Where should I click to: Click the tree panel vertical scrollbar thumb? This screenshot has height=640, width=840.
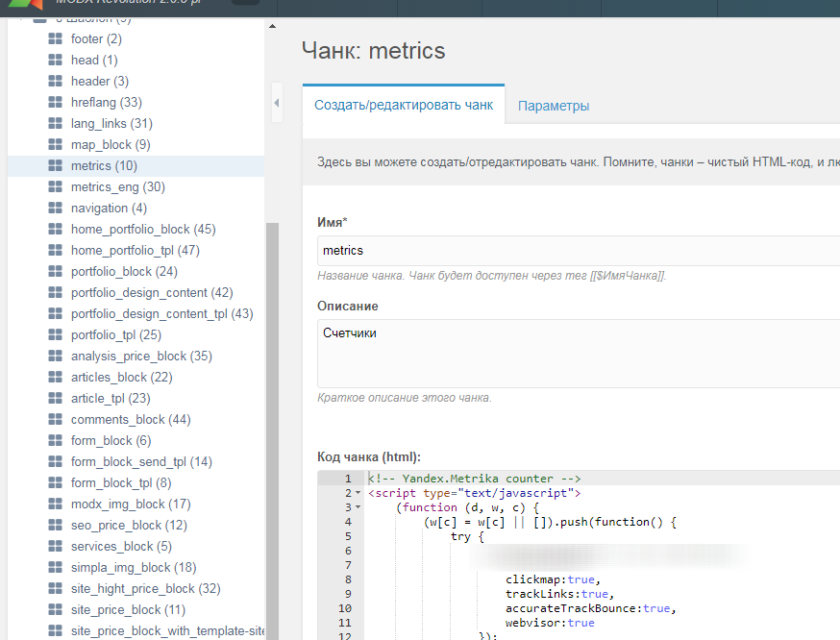click(272, 431)
